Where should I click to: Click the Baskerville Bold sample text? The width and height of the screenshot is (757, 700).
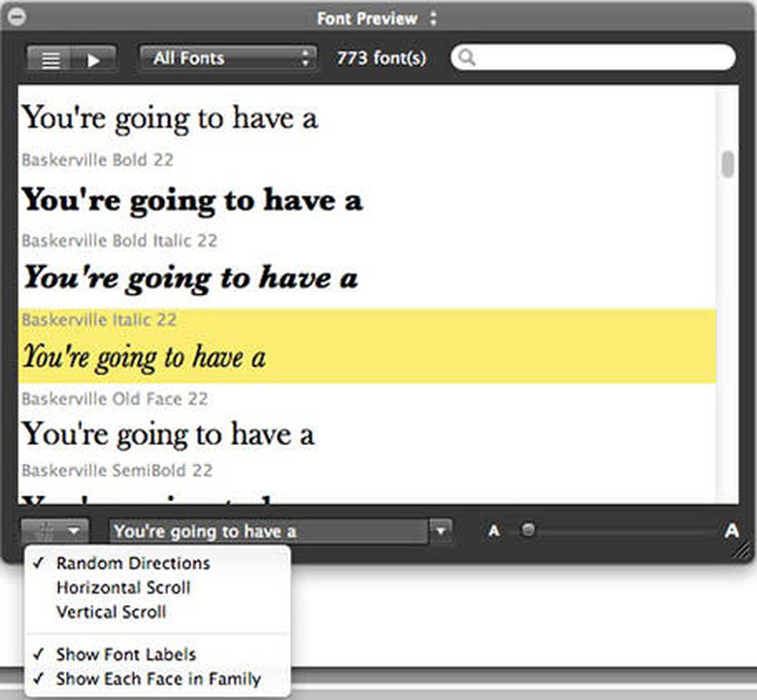pos(192,200)
